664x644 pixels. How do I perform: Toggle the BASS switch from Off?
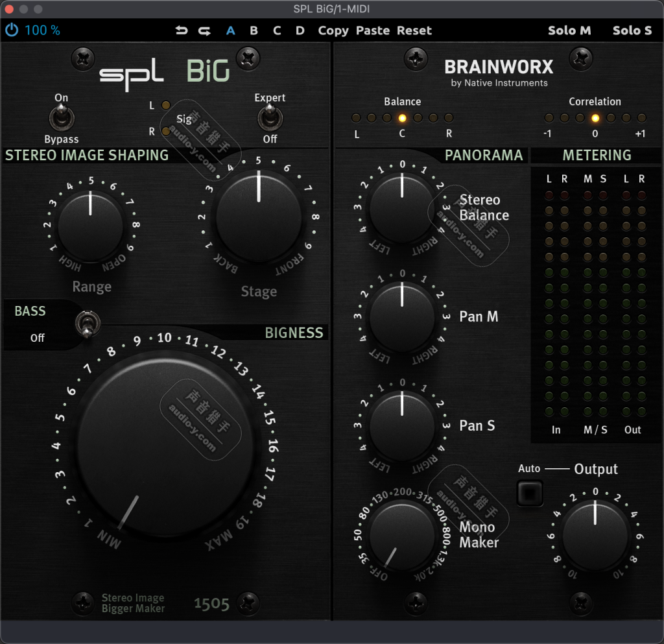88,324
